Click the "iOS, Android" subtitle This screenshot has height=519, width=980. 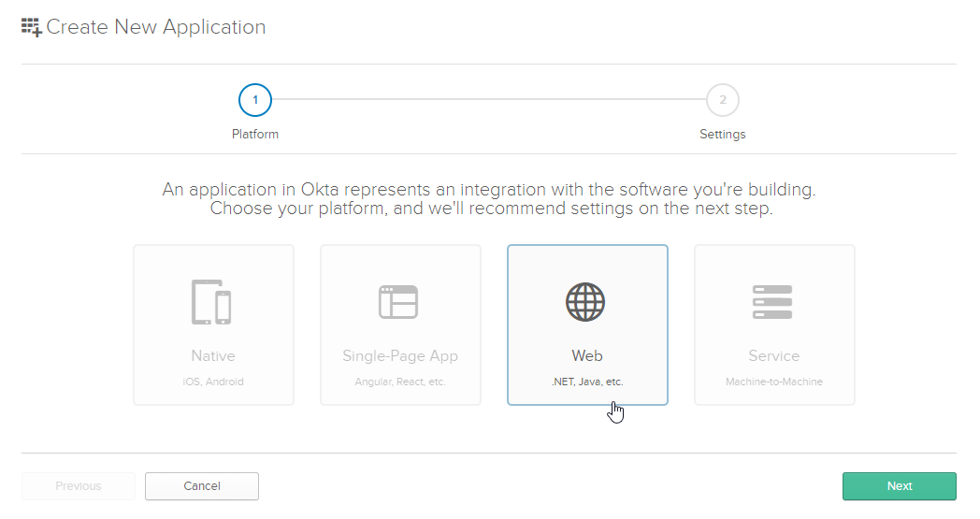213,382
